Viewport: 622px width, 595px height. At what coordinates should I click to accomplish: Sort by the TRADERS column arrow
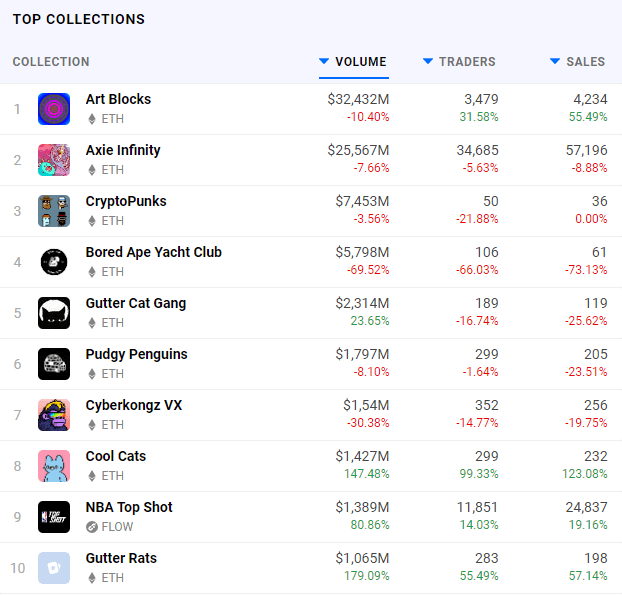point(428,61)
